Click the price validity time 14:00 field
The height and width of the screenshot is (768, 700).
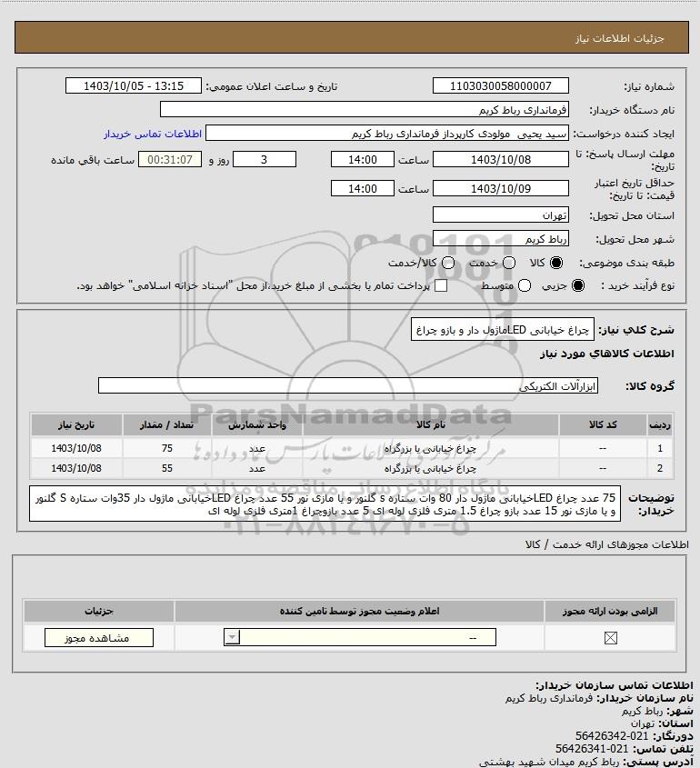[x=363, y=188]
